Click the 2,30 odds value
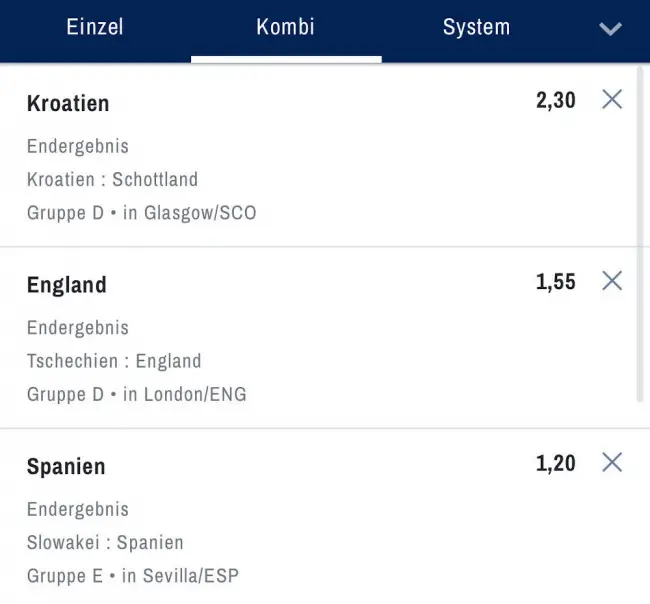650x604 pixels. pyautogui.click(x=556, y=100)
